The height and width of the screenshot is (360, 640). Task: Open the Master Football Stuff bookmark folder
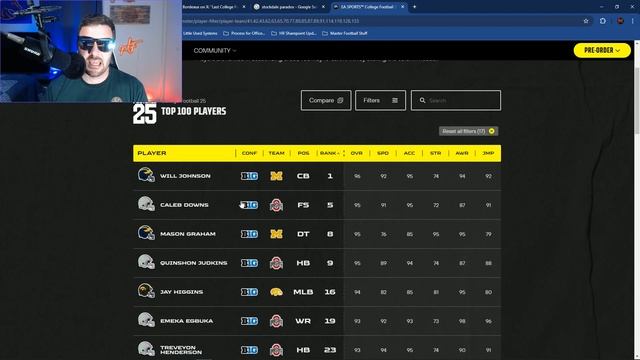coord(345,33)
